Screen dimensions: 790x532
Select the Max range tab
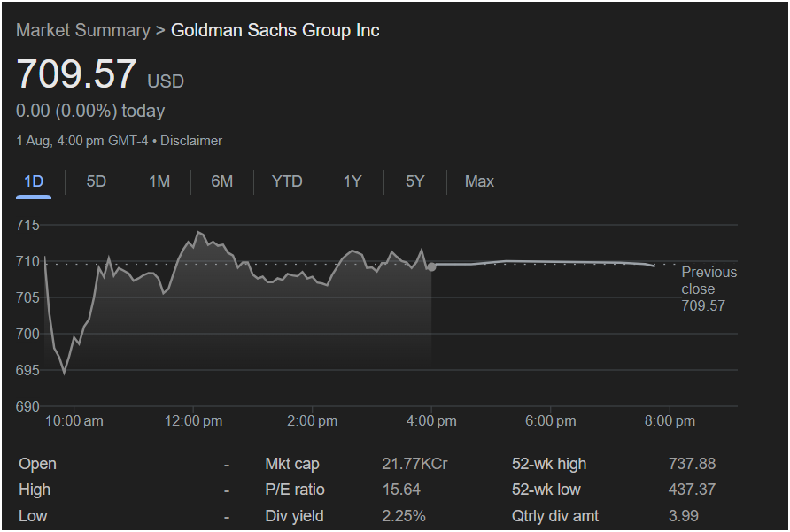click(479, 181)
